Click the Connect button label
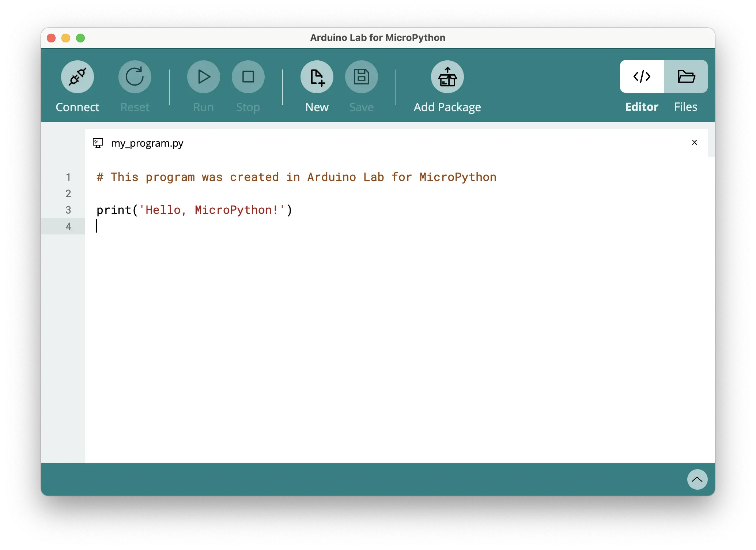The image size is (756, 550). [x=77, y=107]
